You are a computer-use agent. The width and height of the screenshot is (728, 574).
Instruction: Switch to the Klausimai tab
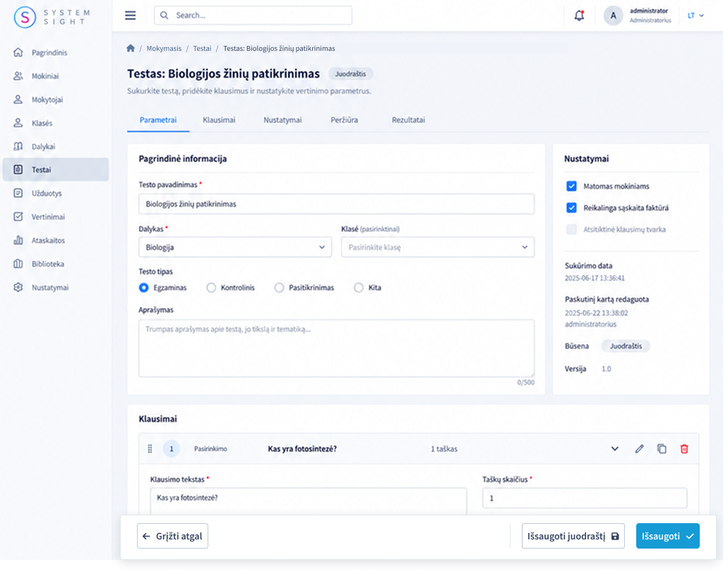(219, 120)
